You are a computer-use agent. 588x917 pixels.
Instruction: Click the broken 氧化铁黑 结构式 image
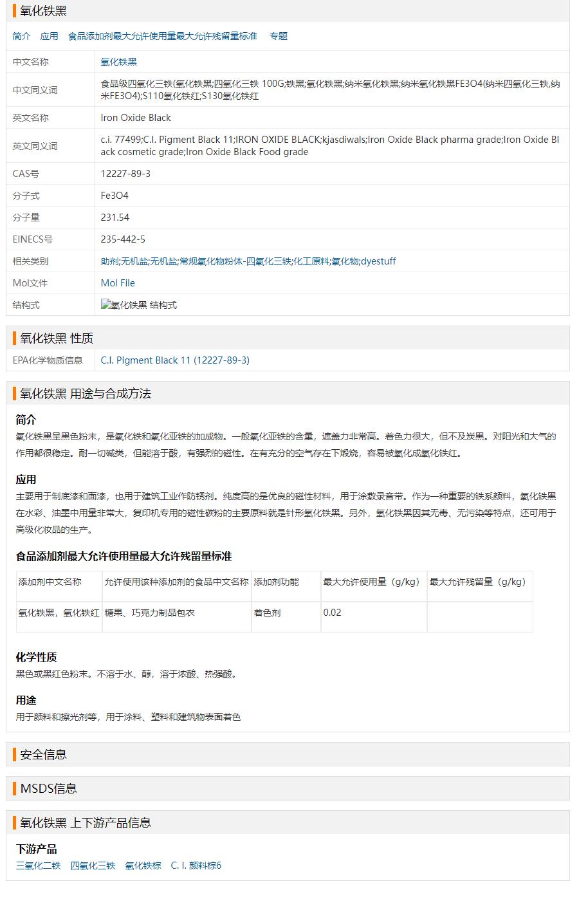tap(138, 305)
